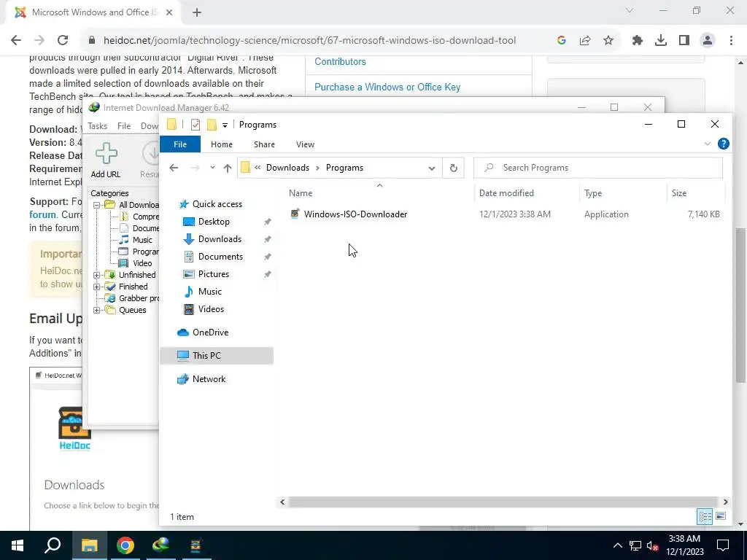Click the New folder quick access icon
This screenshot has height=560, width=747.
coord(212,125)
